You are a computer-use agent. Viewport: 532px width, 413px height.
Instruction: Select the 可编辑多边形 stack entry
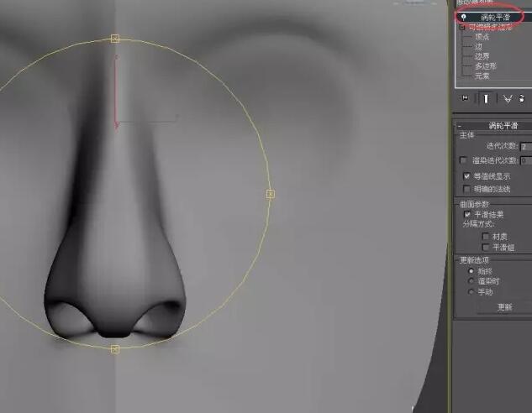tap(490, 27)
